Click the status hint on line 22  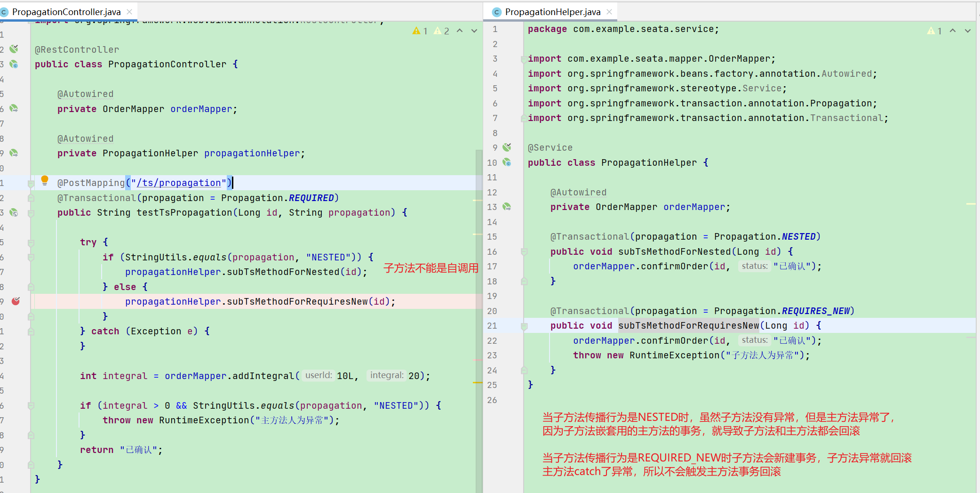coord(755,340)
